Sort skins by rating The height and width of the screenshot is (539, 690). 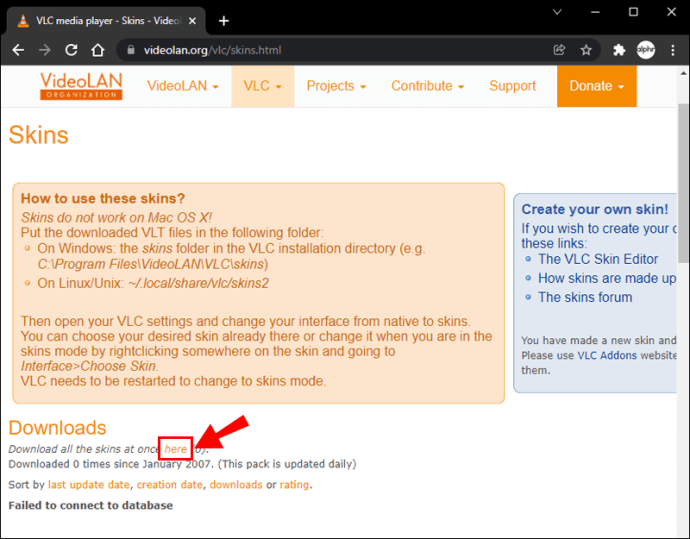294,484
